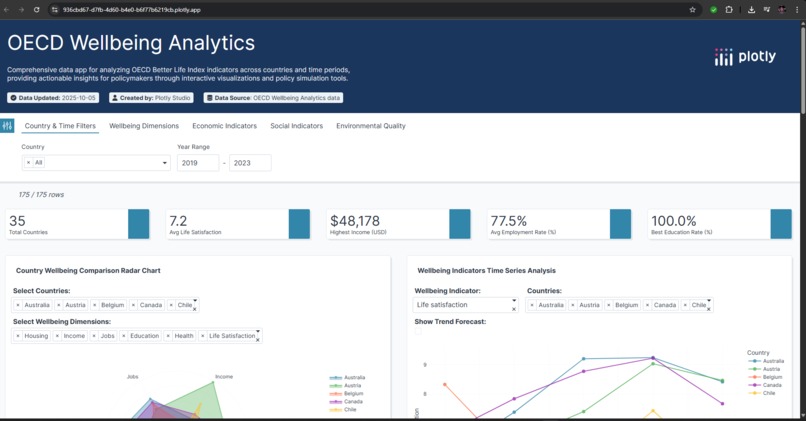806x421 pixels.
Task: Open the media controls toolbar icon
Action: (x=767, y=10)
